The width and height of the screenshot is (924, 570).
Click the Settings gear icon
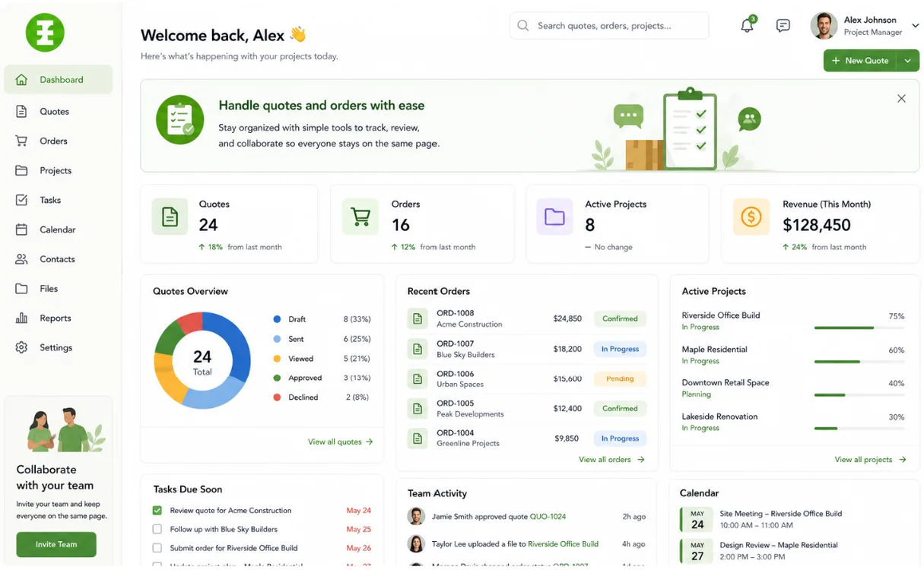pos(21,348)
